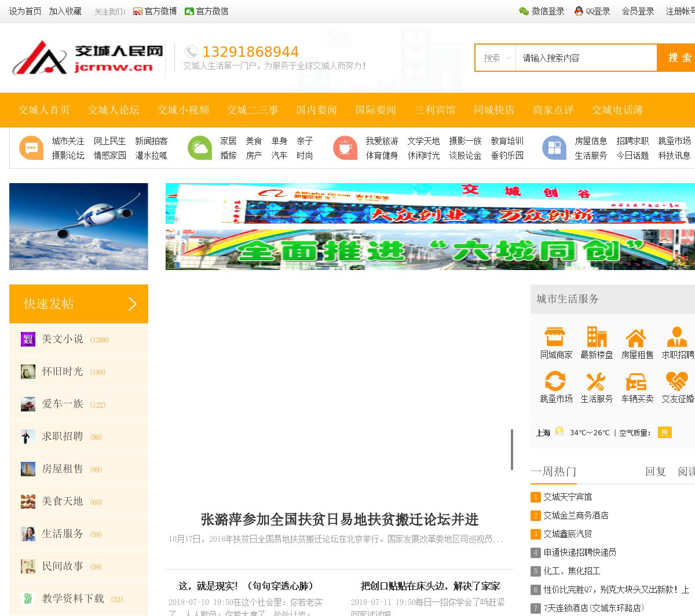Image resolution: width=695 pixels, height=616 pixels.
Task: Open hot item 交城金兰商务酒店
Action: [x=576, y=515]
